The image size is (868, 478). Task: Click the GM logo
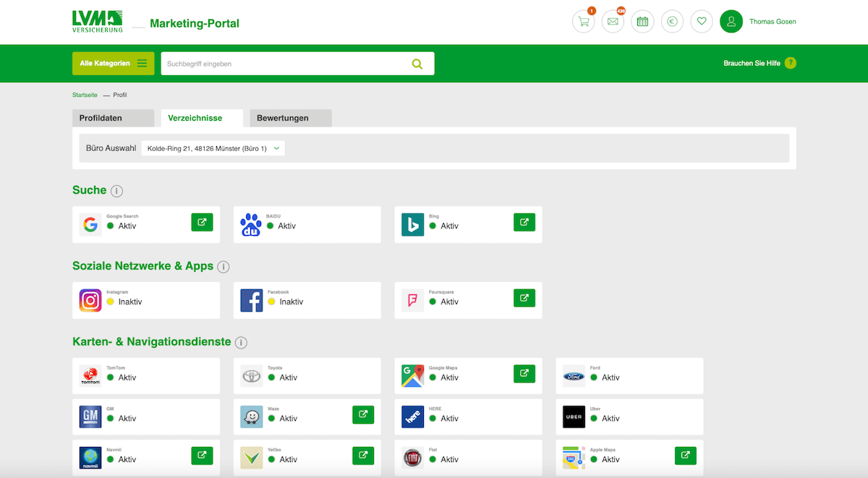pyautogui.click(x=90, y=417)
